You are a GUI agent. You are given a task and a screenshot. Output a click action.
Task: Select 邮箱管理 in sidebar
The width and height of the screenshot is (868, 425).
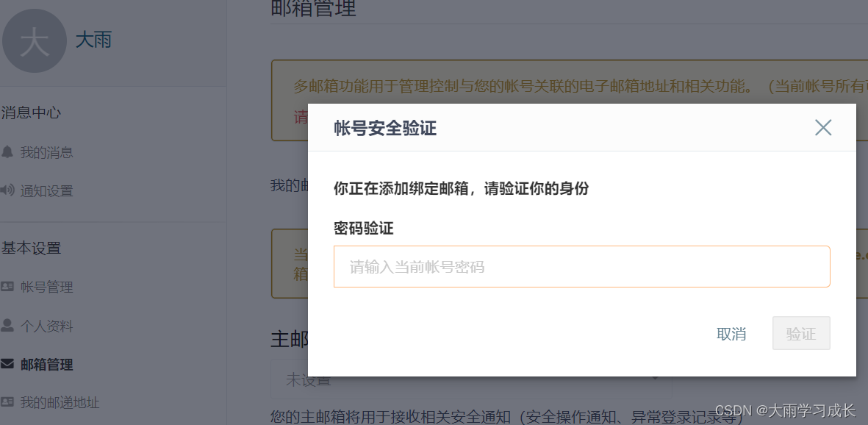point(46,365)
